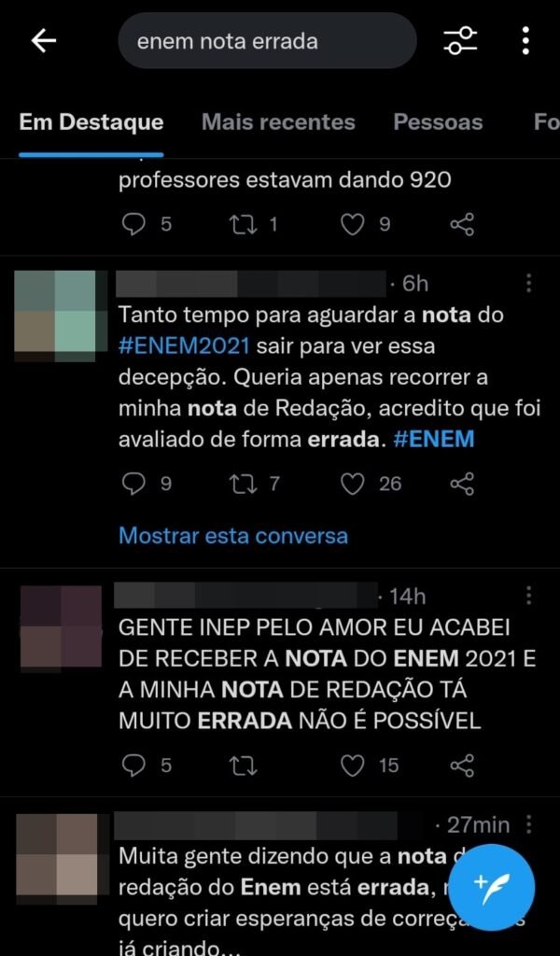Image resolution: width=560 pixels, height=956 pixels.
Task: Retweet the tweet showing 7 retweets
Action: (x=243, y=485)
